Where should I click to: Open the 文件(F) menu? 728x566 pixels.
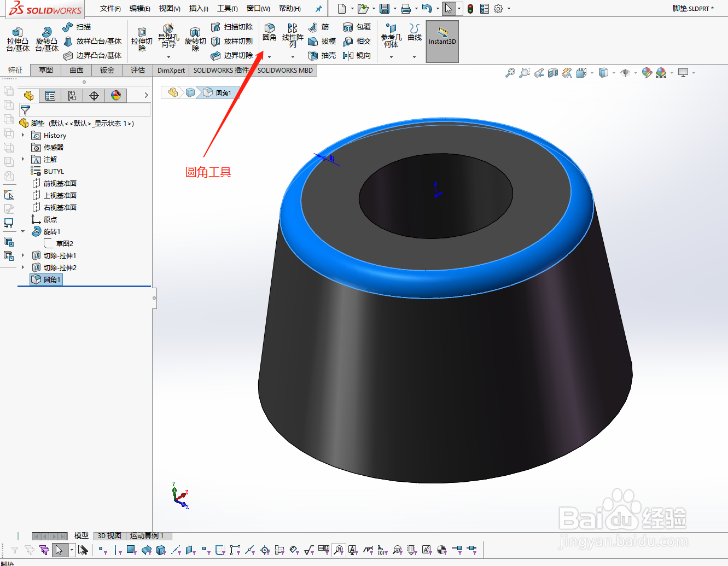click(x=110, y=9)
